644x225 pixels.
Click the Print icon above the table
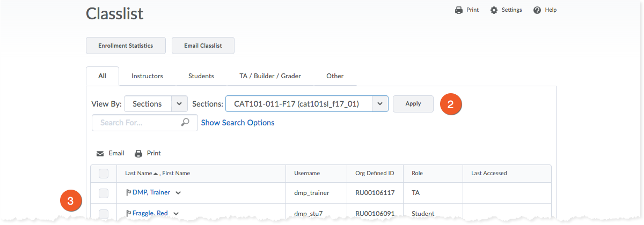(138, 153)
